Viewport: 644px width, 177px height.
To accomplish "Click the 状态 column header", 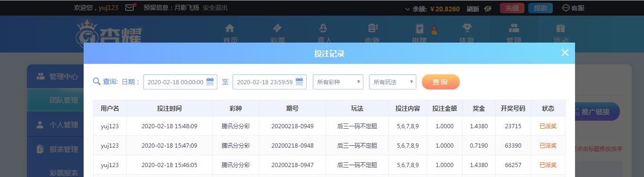I will click(548, 108).
